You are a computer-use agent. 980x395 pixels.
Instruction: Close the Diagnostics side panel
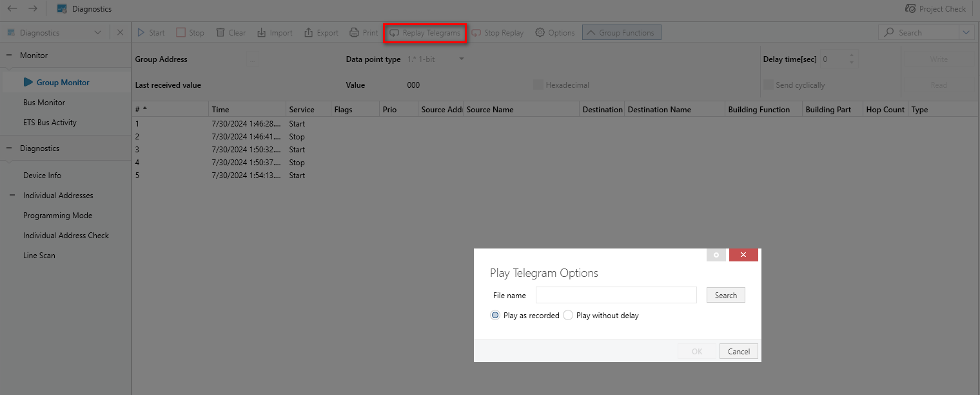[120, 32]
